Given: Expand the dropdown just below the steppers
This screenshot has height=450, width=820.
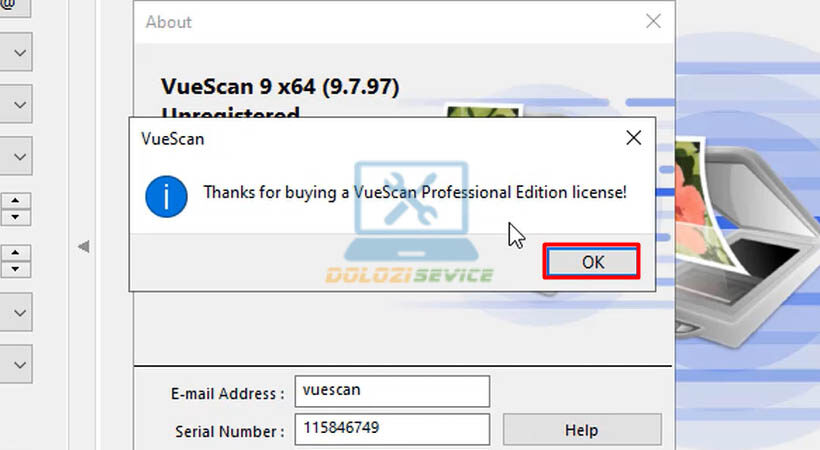Looking at the screenshot, I should pos(16,312).
